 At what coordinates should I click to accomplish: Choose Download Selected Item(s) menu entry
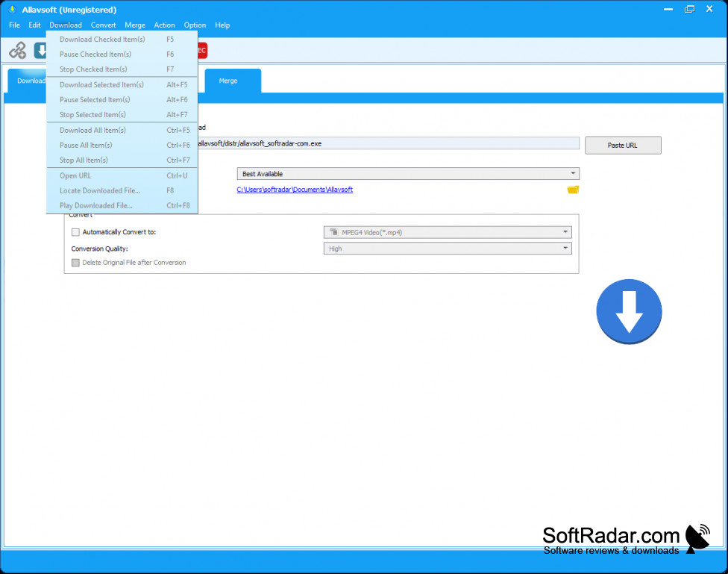pos(122,85)
